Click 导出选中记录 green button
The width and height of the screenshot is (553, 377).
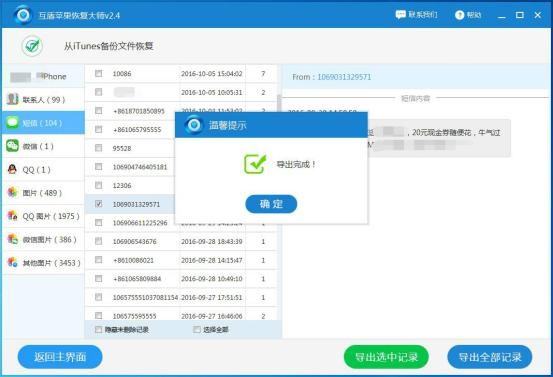click(386, 357)
